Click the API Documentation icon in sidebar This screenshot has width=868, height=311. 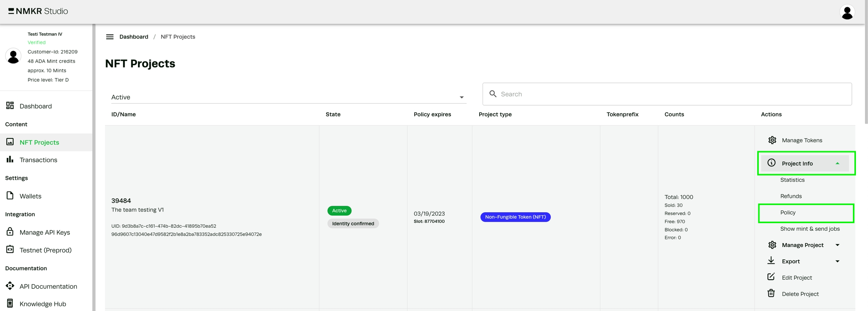10,286
